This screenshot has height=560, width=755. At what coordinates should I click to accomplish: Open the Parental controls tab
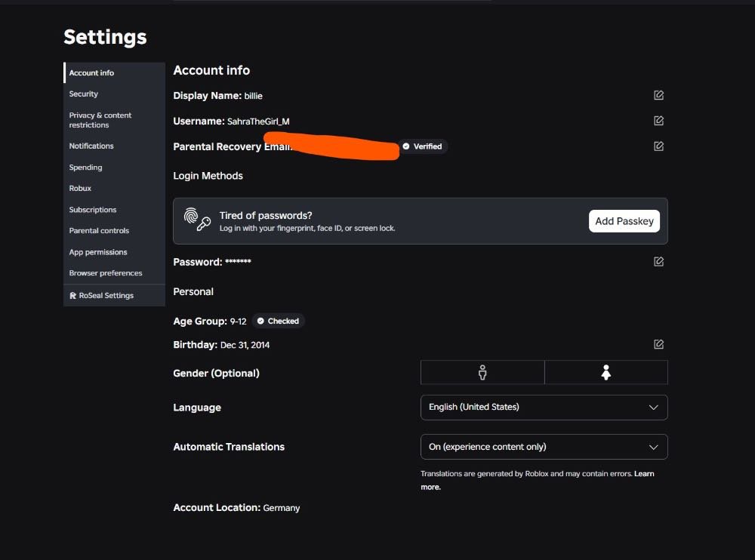[99, 231]
